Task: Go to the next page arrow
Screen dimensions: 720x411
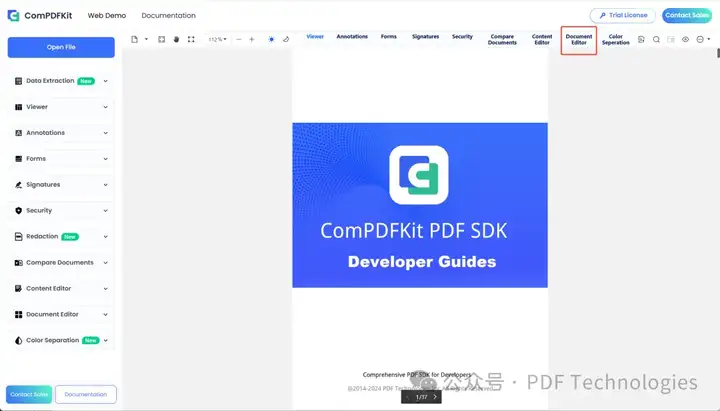Action: coord(435,397)
